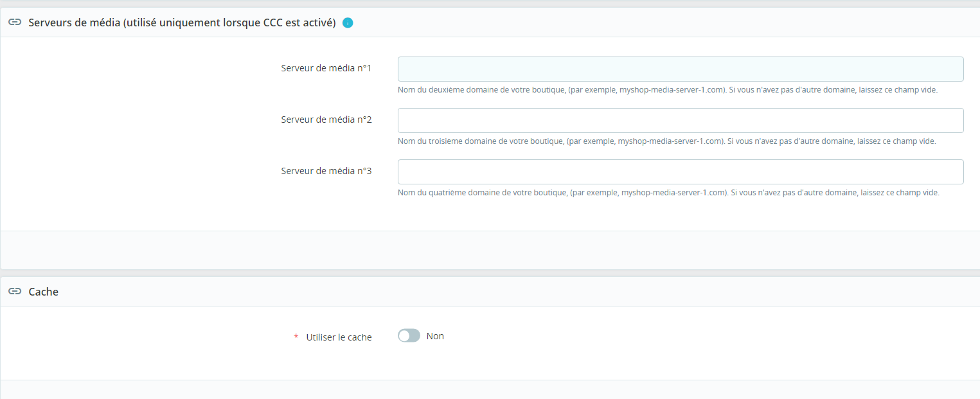The height and width of the screenshot is (399, 980).
Task: Focus the Serveur de média n°1 field
Action: click(681, 69)
